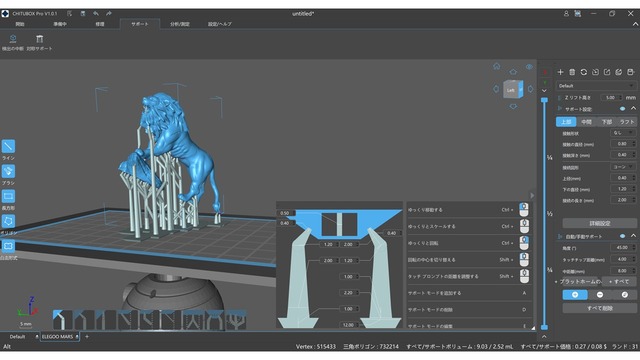This screenshot has width=640, height=360.
Task: Select the ライン (Line) tool
Action: coord(8,146)
